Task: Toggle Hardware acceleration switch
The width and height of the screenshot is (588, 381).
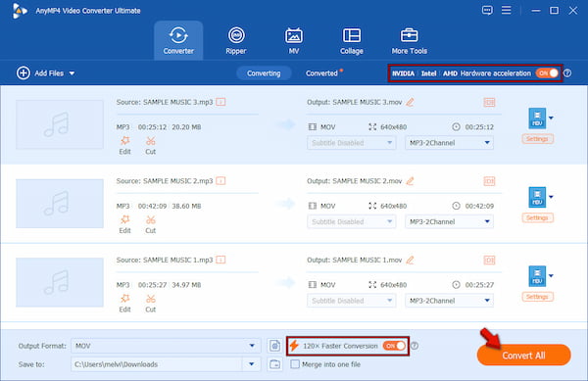Action: pos(547,73)
